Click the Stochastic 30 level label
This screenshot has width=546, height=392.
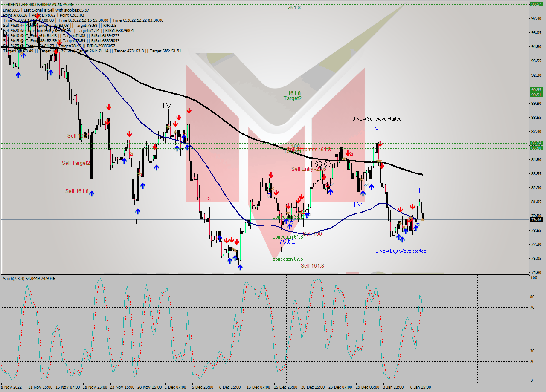[532, 351]
